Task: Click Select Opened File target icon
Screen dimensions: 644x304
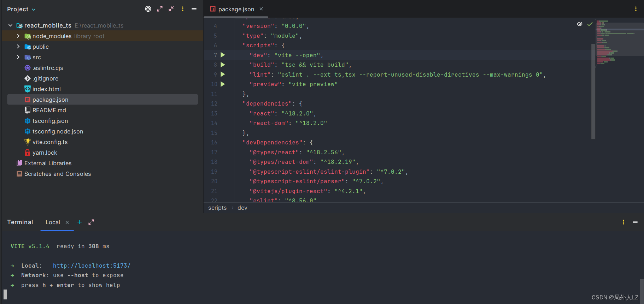Action: pos(148,9)
